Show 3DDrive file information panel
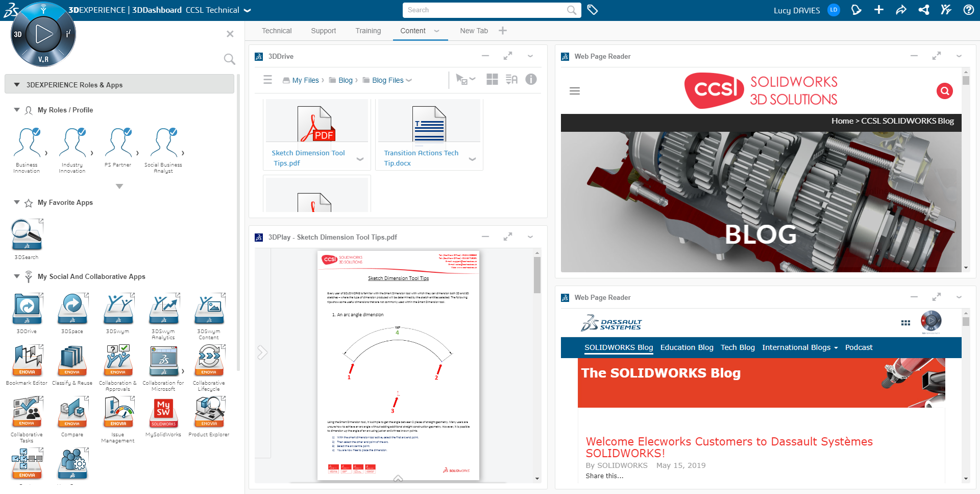 pos(531,79)
